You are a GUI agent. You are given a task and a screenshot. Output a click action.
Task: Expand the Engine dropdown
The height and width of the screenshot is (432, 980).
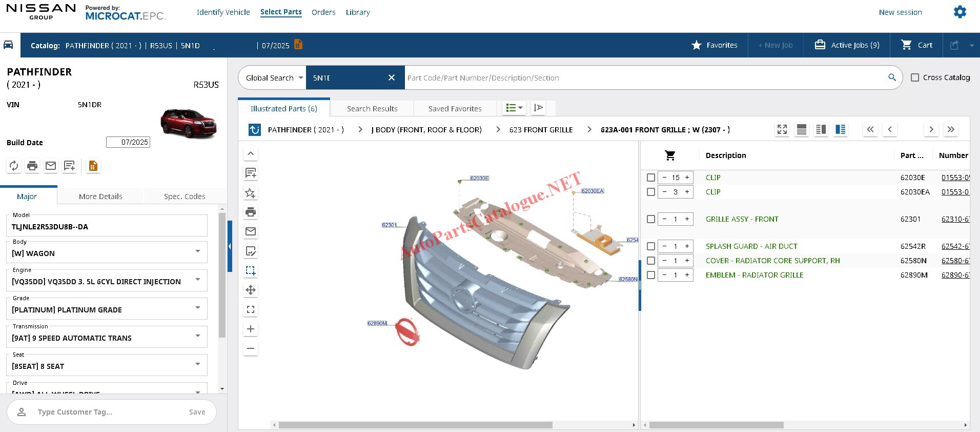coord(197,280)
